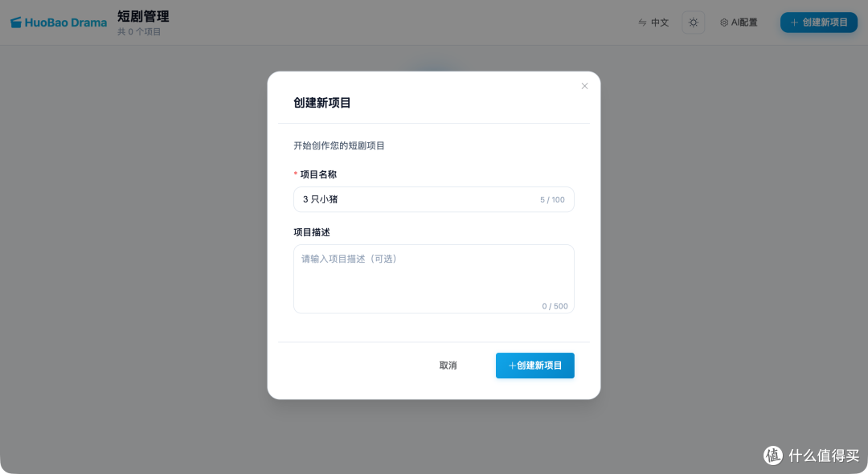The image size is (868, 474).
Task: Click the 项目描述 text area
Action: (433, 279)
